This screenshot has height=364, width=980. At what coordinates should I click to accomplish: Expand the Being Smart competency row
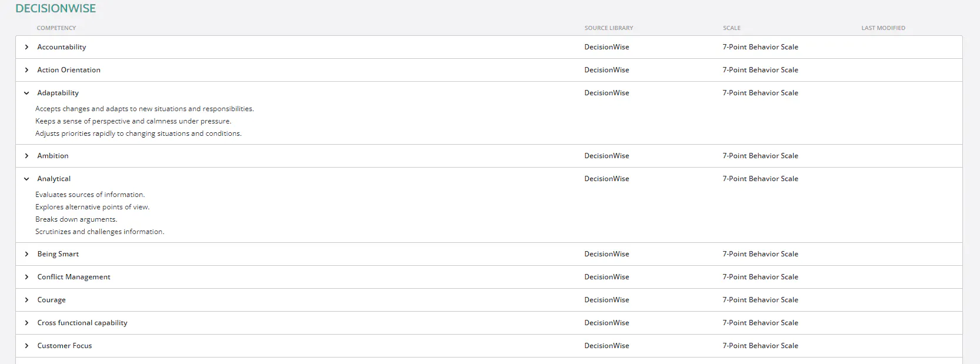point(26,254)
